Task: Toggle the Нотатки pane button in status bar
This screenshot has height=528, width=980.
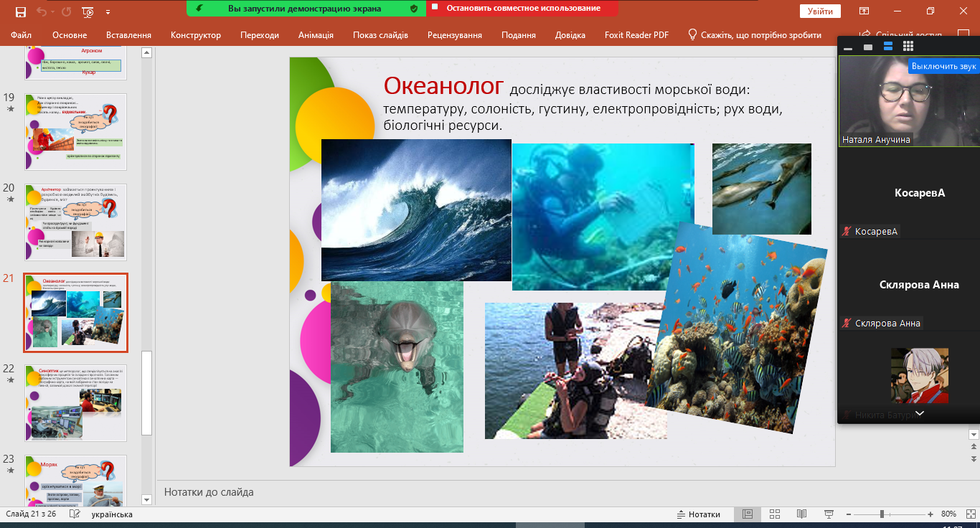Action: click(698, 514)
